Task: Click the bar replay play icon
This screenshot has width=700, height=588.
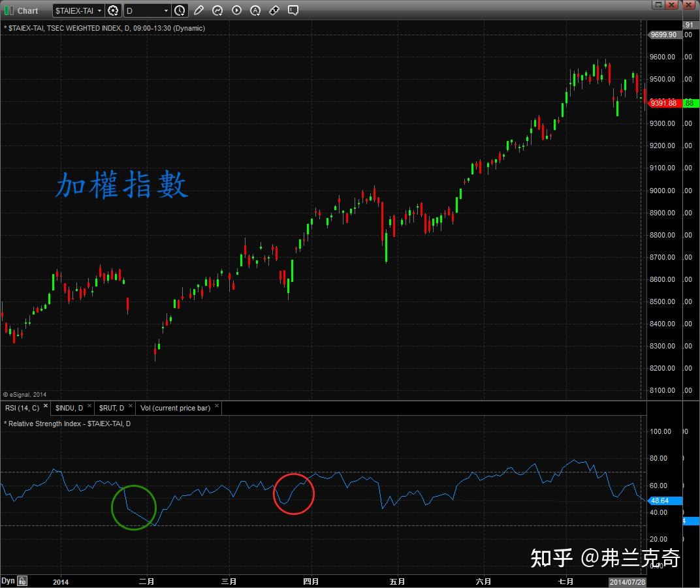Action: [236, 10]
